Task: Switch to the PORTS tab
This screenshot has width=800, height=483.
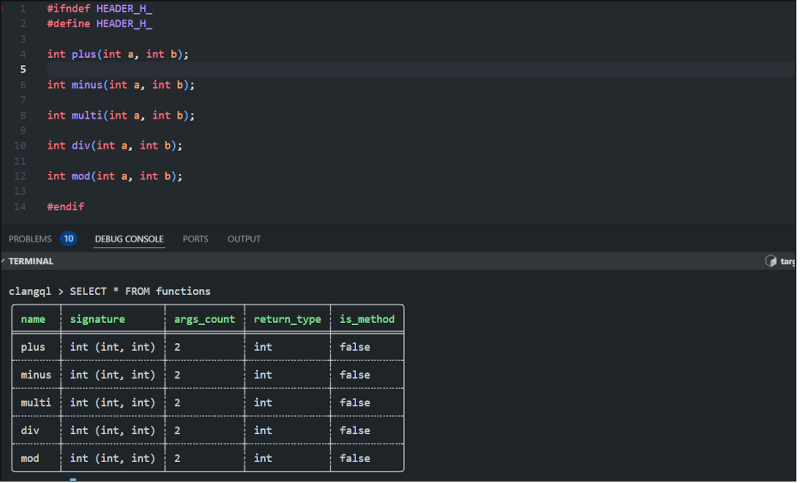Action: [x=195, y=239]
